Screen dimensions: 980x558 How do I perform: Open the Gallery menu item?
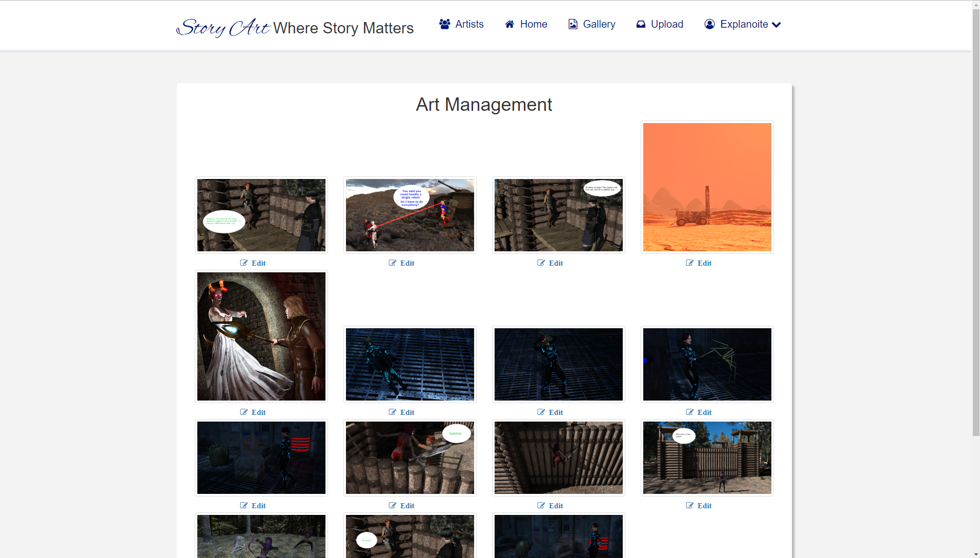599,24
